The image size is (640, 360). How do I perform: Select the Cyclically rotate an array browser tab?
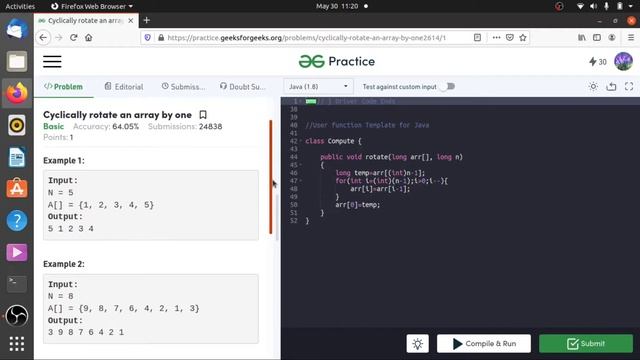(86, 20)
